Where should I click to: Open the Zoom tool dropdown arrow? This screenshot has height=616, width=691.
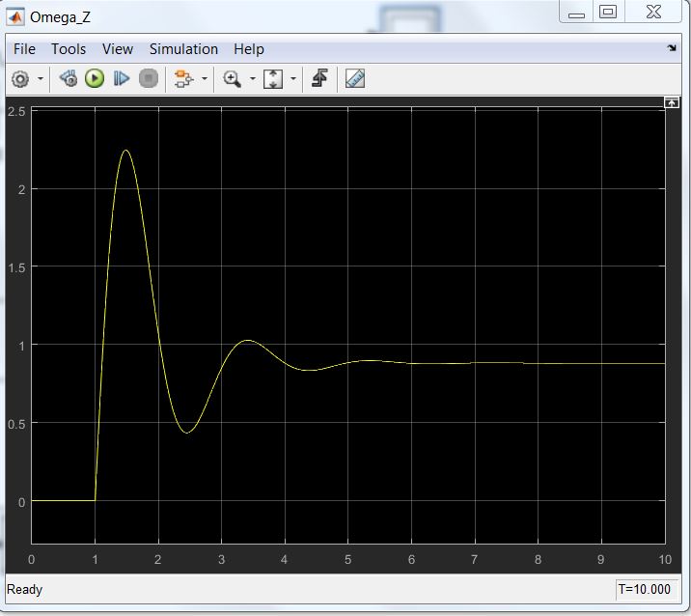[x=253, y=79]
